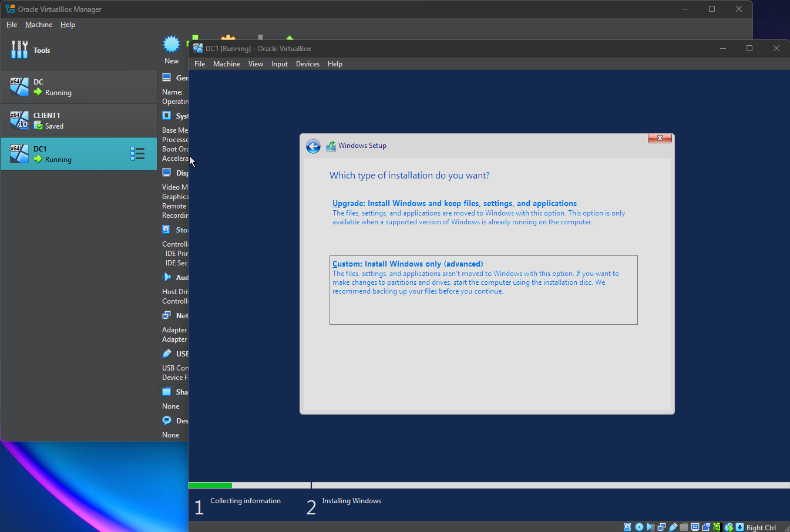Image resolution: width=790 pixels, height=532 pixels.
Task: Click green CPU virtualization status icon
Action: (717, 527)
